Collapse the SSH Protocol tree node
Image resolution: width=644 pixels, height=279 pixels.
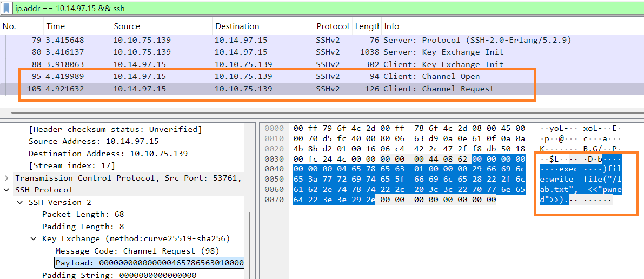6,190
